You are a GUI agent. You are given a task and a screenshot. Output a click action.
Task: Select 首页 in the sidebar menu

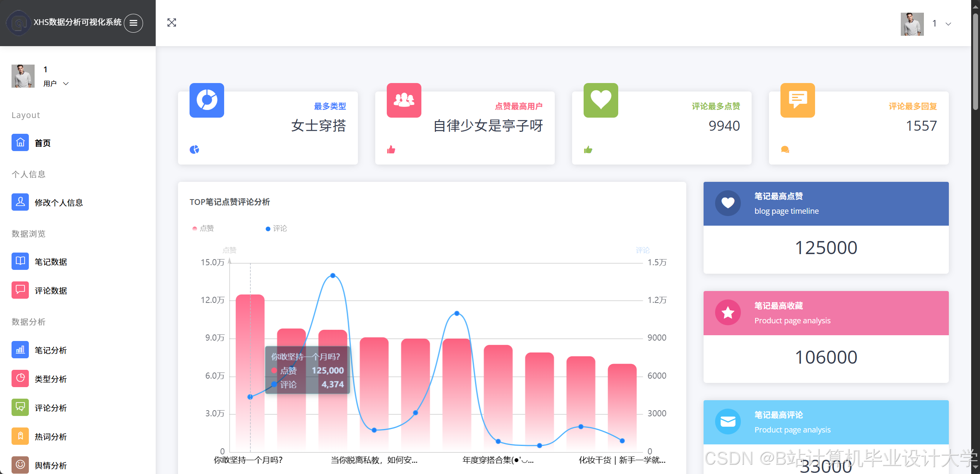point(43,143)
